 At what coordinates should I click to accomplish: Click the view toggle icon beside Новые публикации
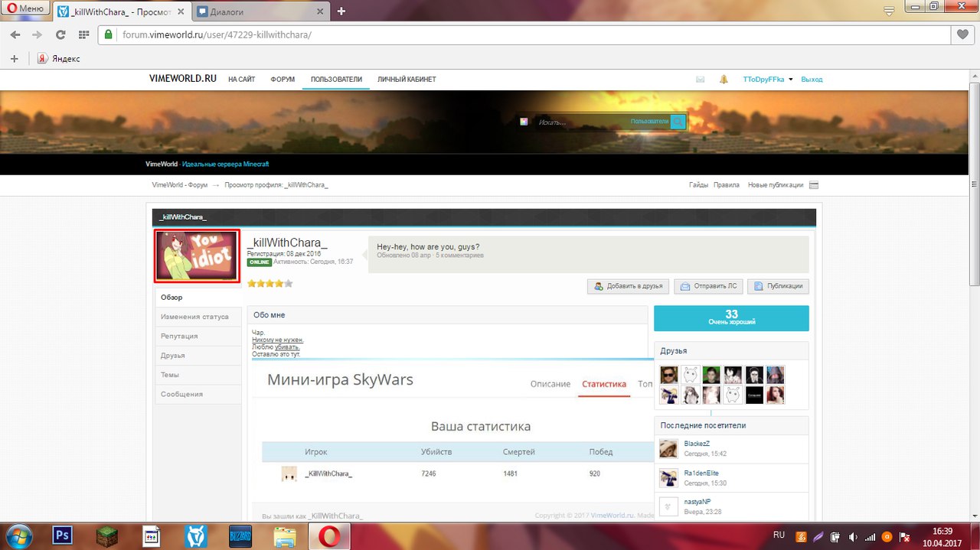pyautogui.click(x=814, y=185)
